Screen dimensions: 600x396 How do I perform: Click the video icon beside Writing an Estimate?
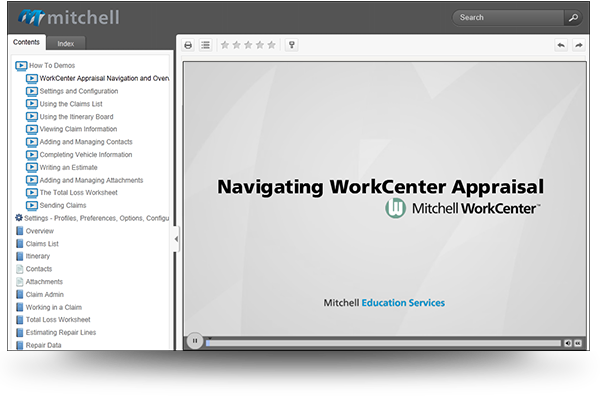point(32,168)
